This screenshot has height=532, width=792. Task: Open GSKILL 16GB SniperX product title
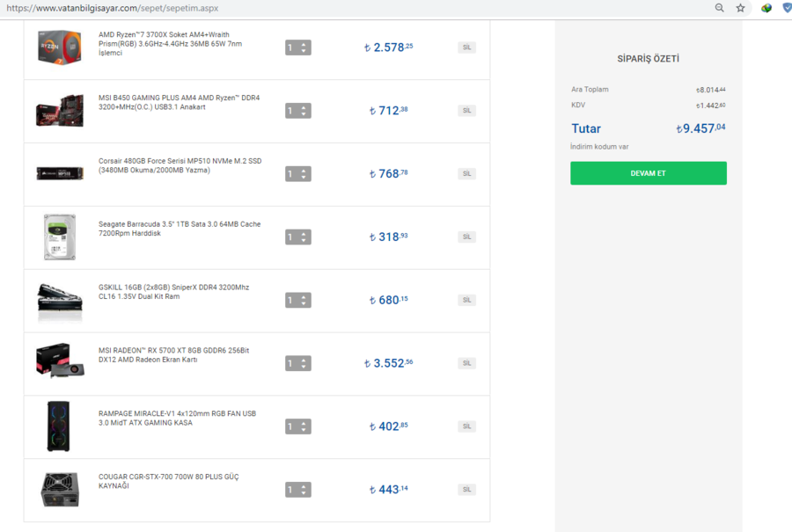(x=173, y=292)
